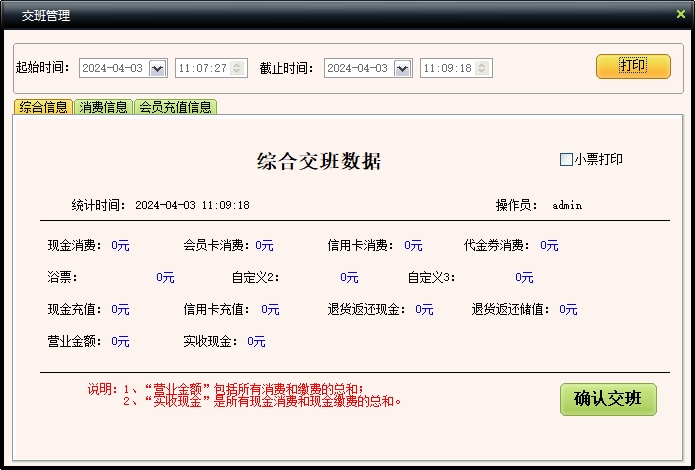
Task: Click the 操作员 admin text
Action: point(566,205)
